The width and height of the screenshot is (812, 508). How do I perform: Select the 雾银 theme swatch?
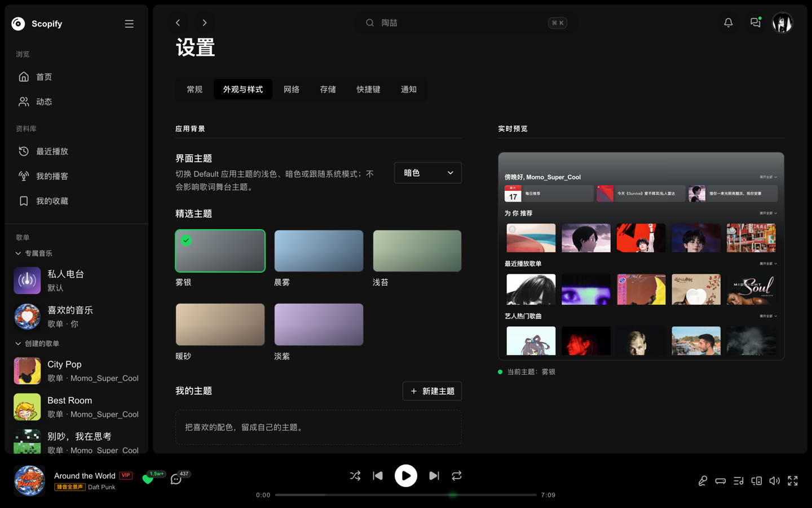220,251
